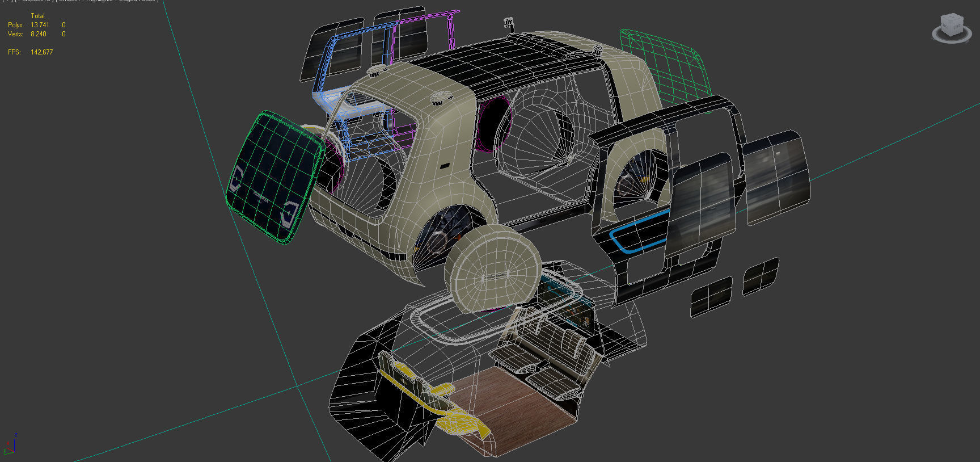This screenshot has height=462, width=980.
Task: Click the vertex count value '8 240'
Action: click(x=39, y=34)
